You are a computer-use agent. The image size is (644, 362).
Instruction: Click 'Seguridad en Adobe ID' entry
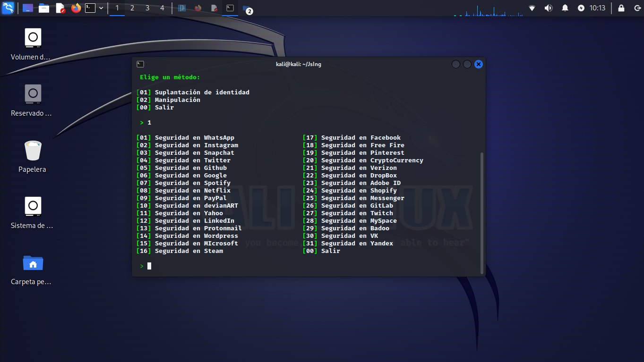click(361, 183)
